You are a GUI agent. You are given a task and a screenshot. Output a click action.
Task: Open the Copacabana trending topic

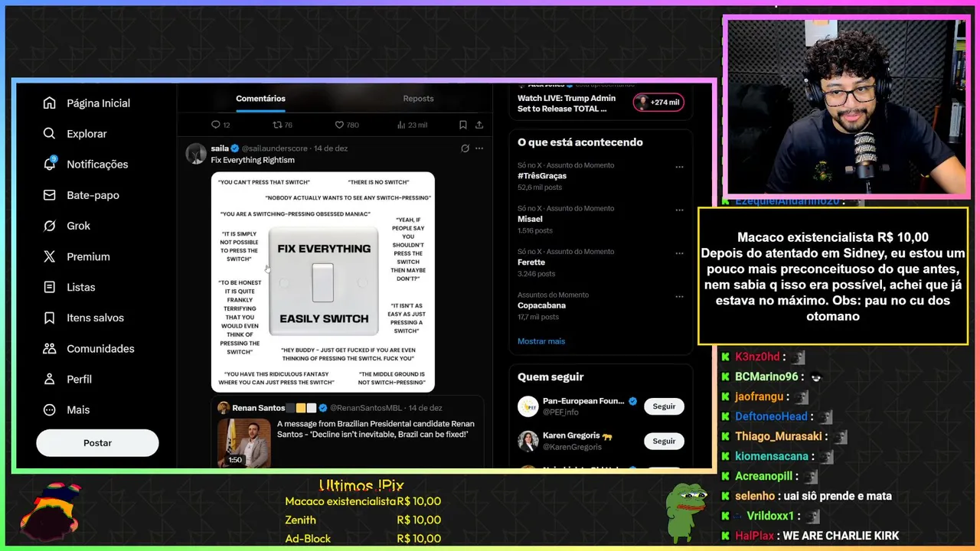click(x=541, y=305)
